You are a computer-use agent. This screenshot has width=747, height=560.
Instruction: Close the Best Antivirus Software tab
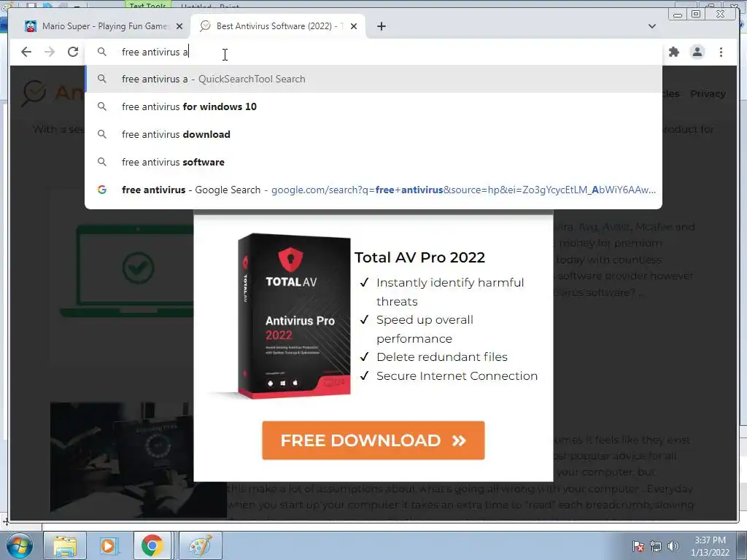[354, 26]
